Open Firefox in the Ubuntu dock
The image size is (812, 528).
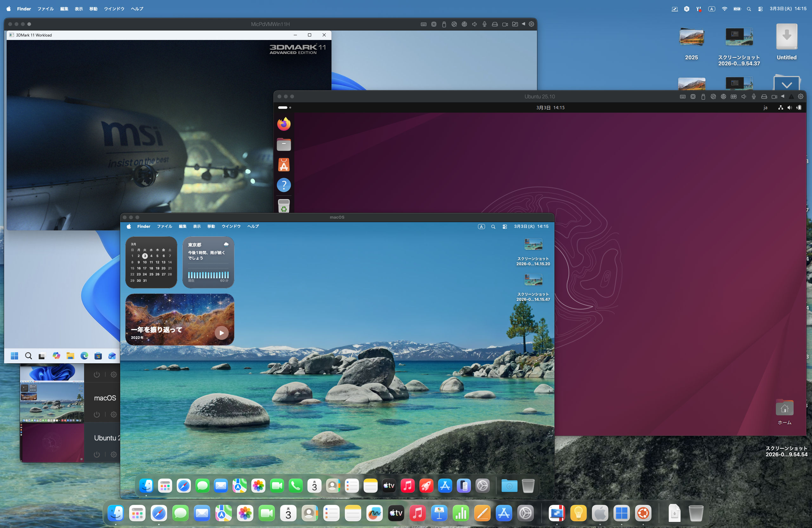pyautogui.click(x=284, y=124)
